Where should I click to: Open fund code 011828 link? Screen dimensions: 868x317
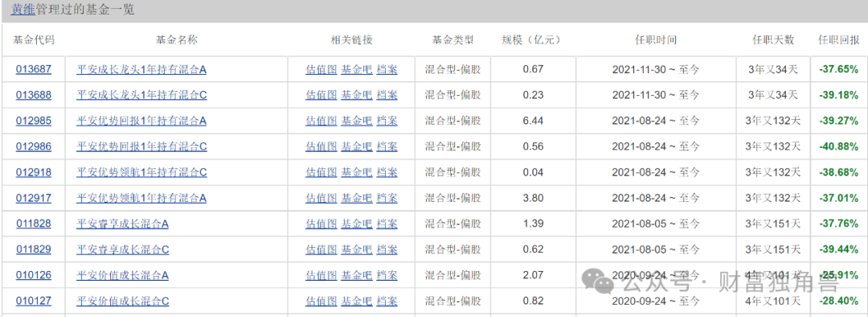[33, 224]
